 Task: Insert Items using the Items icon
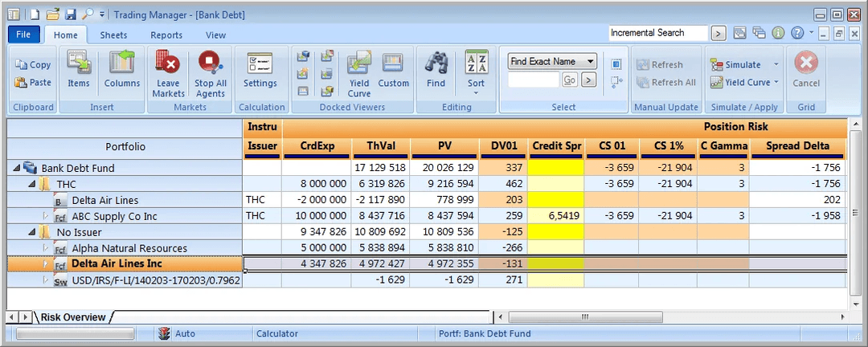[79, 63]
